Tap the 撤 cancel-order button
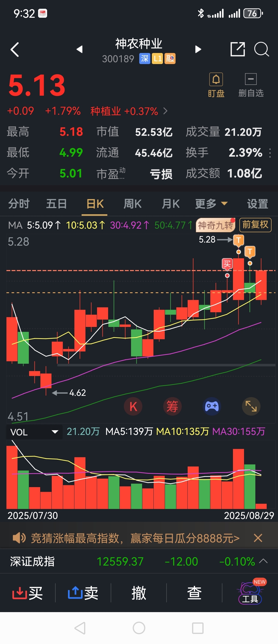Image resolution: width=278 pixels, height=644 pixels. pyautogui.click(x=139, y=593)
